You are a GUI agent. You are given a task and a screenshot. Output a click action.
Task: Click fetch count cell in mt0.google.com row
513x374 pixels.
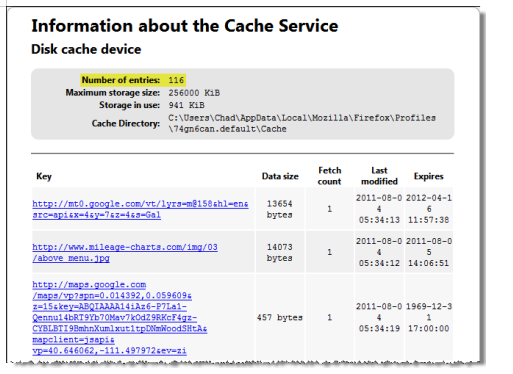[x=329, y=209]
